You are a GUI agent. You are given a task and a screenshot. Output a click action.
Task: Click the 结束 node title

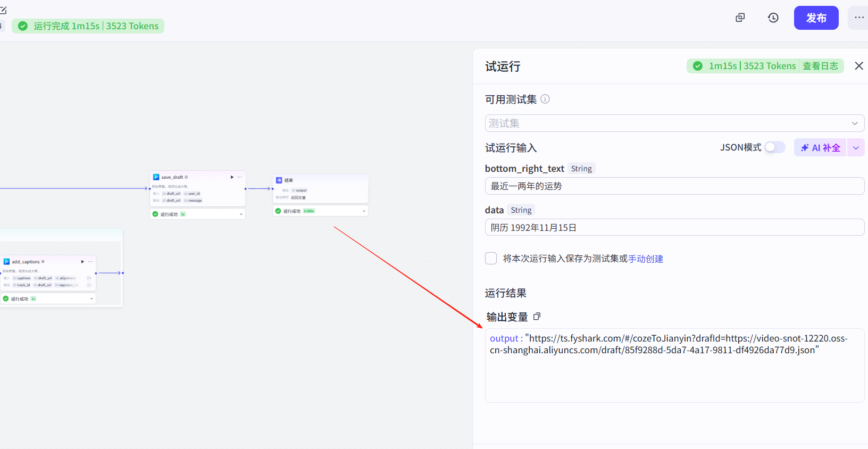point(289,180)
